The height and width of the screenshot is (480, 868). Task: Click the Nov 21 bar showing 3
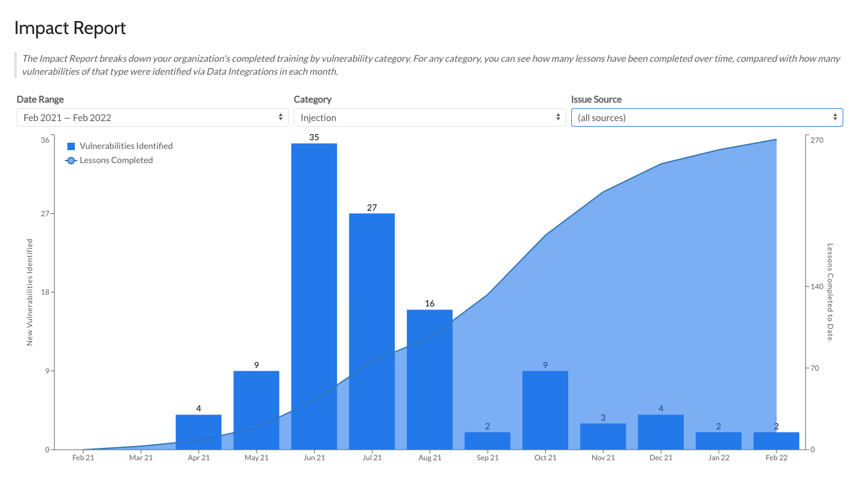[603, 436]
